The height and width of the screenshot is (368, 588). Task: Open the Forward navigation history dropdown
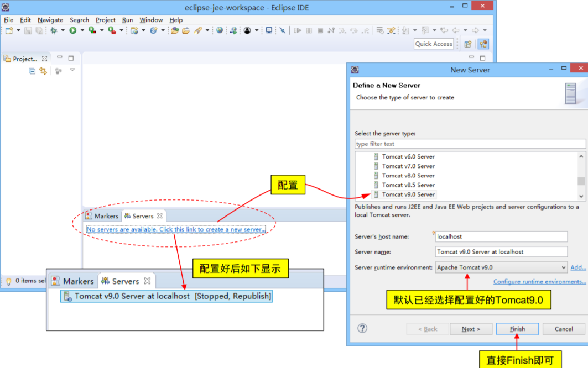[485, 31]
